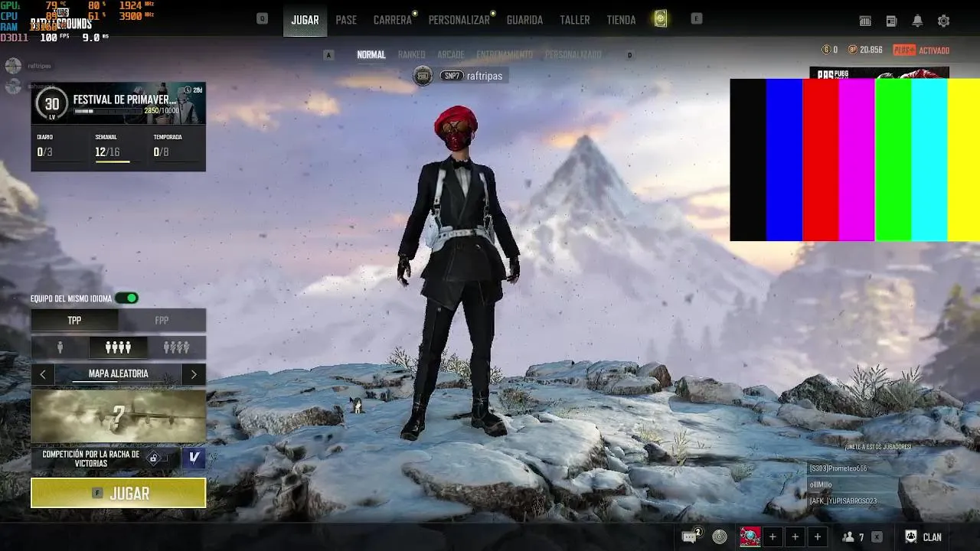Click the BP currency icon
This screenshot has width=980, height=551.
852,50
